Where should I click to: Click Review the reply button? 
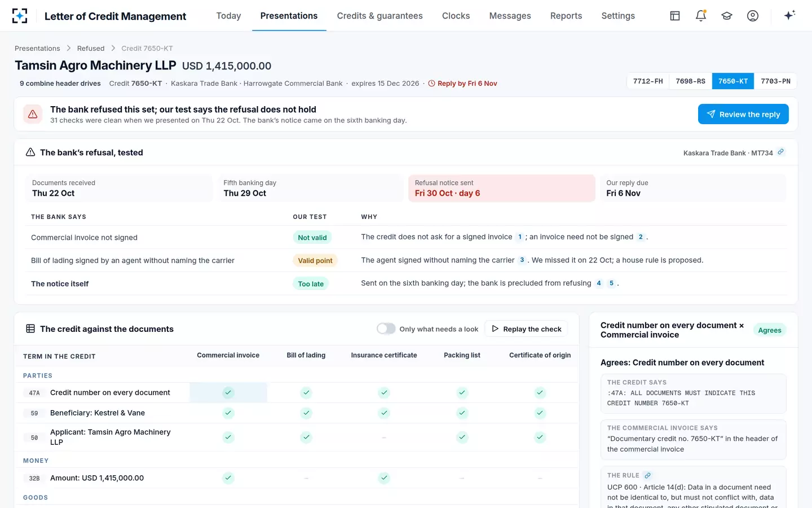click(743, 114)
